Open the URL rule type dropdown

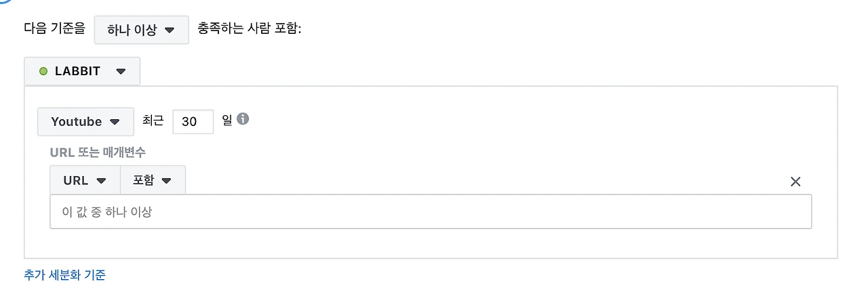pyautogui.click(x=84, y=180)
